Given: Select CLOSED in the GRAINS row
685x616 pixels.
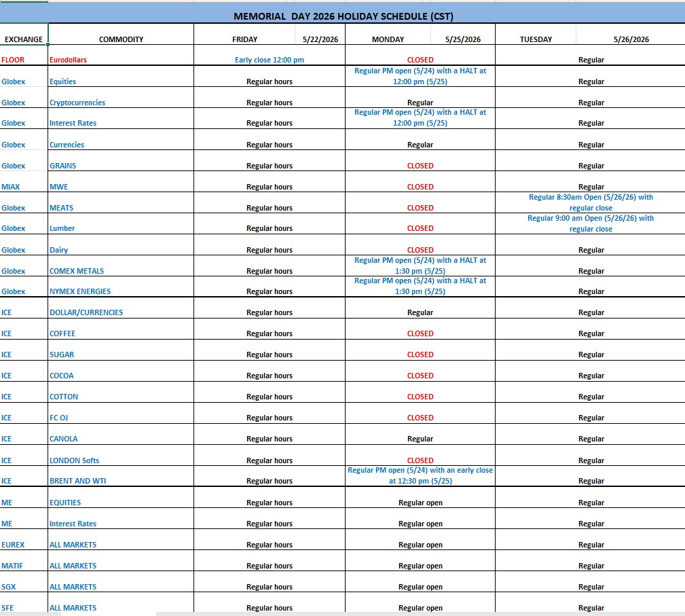Looking at the screenshot, I should (420, 161).
